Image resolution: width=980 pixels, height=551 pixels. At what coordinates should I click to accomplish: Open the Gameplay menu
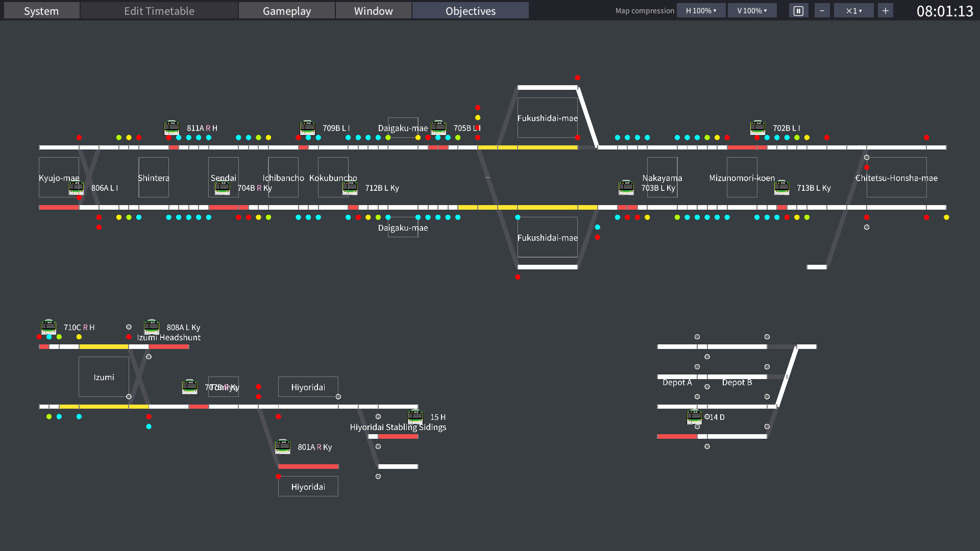click(x=287, y=11)
